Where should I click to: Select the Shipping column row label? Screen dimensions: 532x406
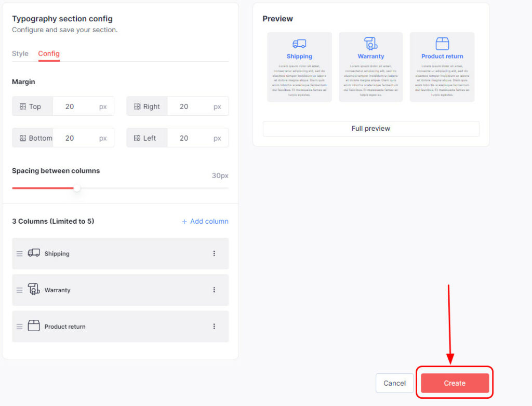point(57,254)
